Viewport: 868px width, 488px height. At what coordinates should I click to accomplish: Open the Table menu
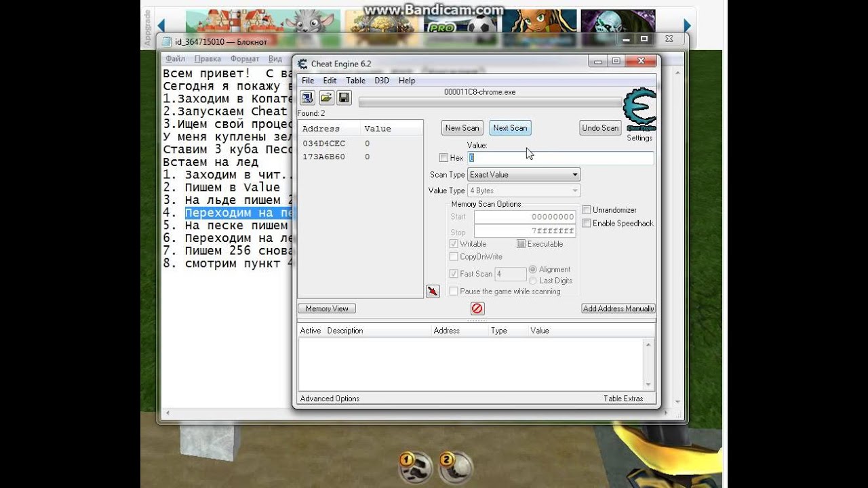(x=355, y=81)
